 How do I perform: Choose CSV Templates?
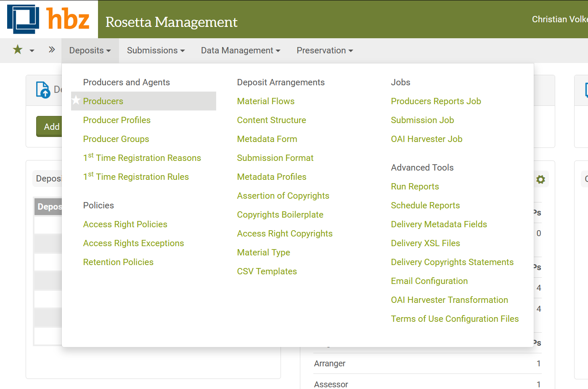[x=267, y=271]
